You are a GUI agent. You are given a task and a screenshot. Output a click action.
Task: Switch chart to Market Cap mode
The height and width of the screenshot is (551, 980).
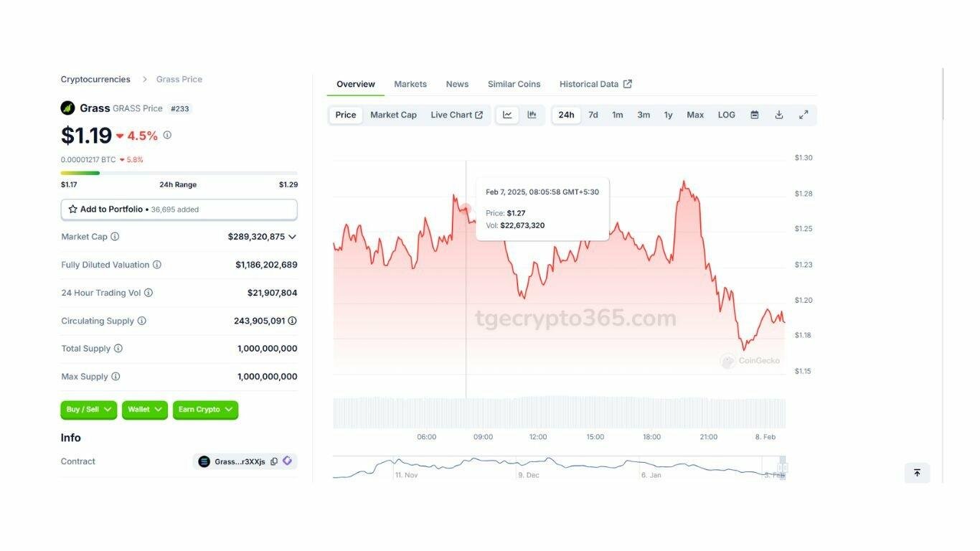coord(393,115)
